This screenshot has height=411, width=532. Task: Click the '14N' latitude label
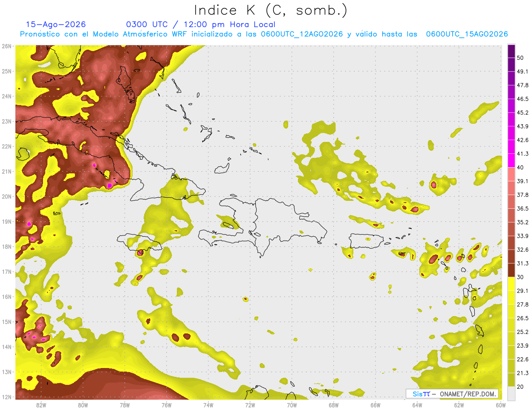[6, 347]
